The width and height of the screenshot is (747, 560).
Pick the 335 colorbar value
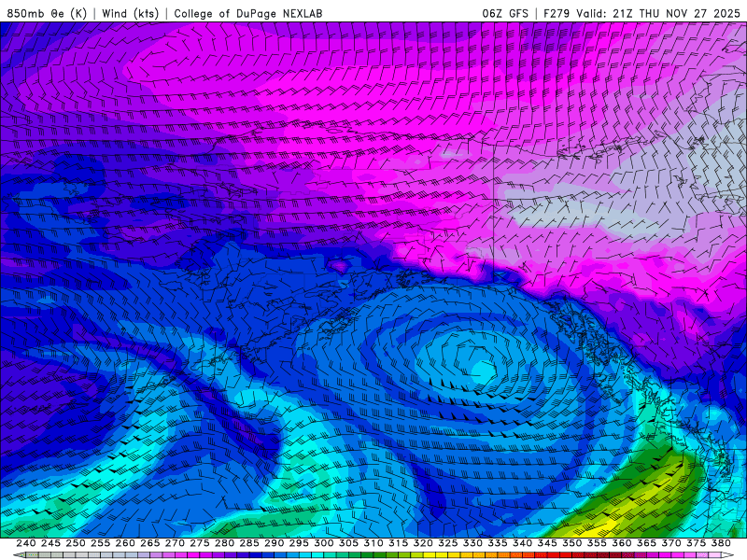click(x=498, y=543)
